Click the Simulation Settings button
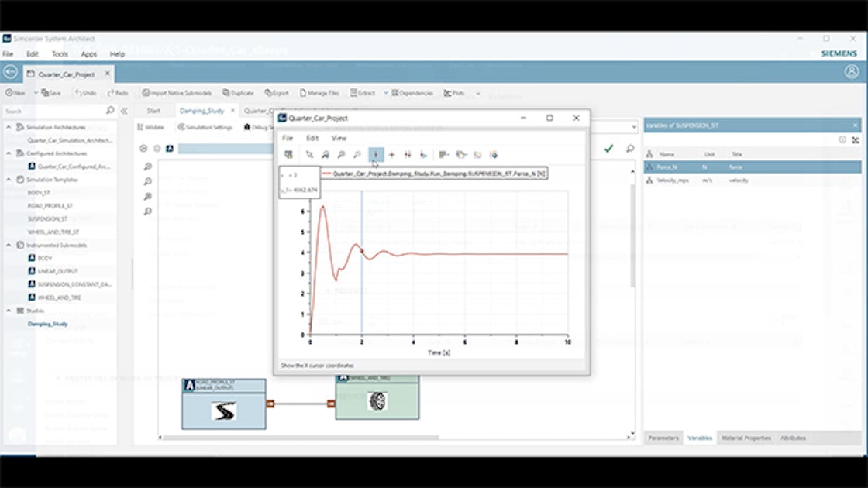This screenshot has width=868, height=488. click(x=205, y=127)
